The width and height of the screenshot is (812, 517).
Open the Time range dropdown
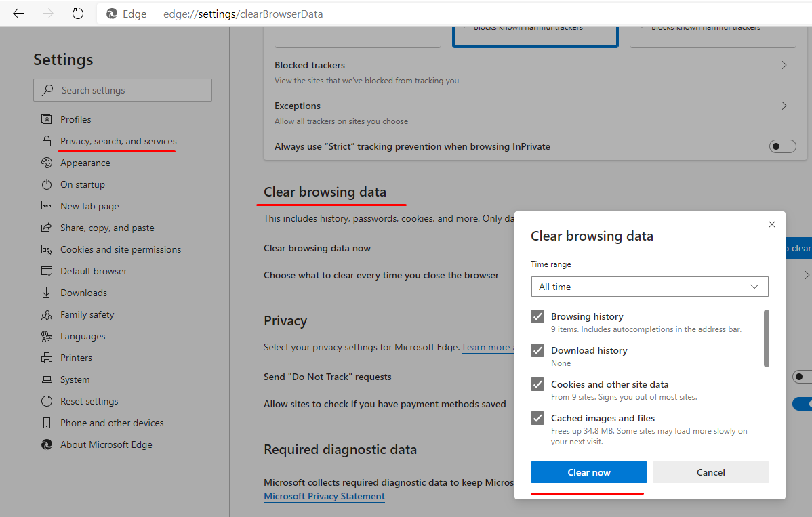pos(649,287)
